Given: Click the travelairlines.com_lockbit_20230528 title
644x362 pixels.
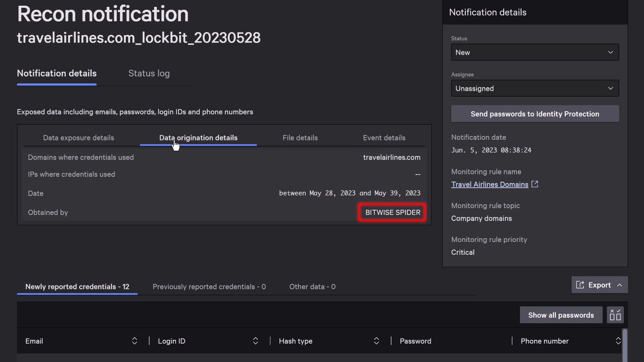Looking at the screenshot, I should [139, 38].
